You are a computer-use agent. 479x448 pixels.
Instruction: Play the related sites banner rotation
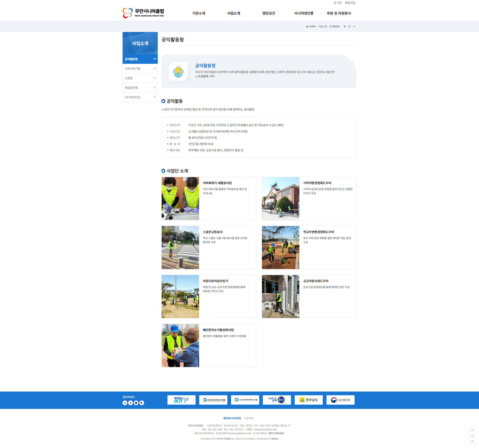click(142, 403)
